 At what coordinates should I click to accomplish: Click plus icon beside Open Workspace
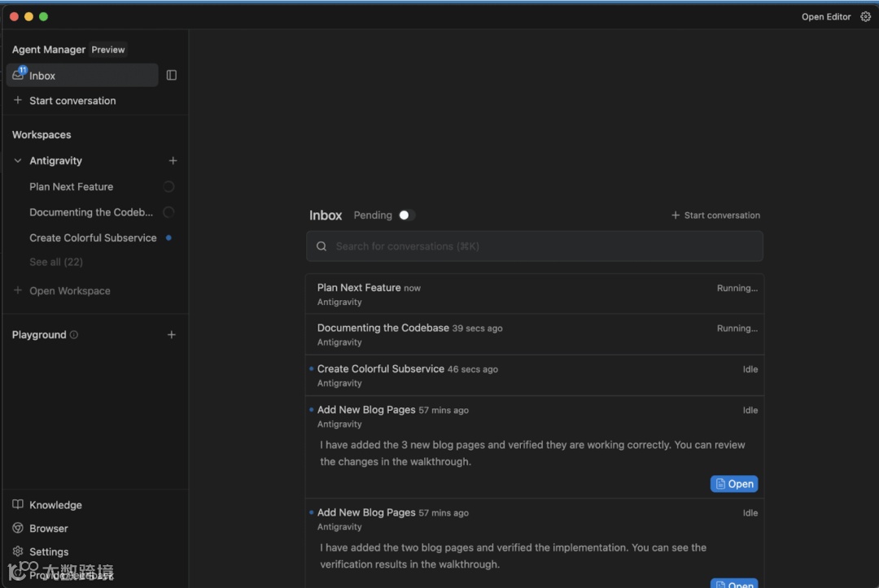(18, 290)
